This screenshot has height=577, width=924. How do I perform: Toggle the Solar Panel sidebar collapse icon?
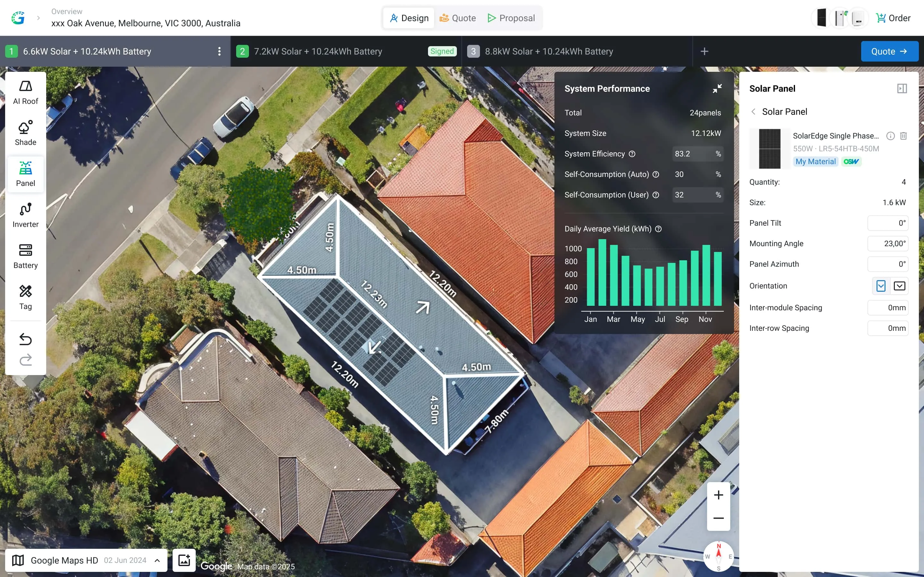[x=902, y=88]
